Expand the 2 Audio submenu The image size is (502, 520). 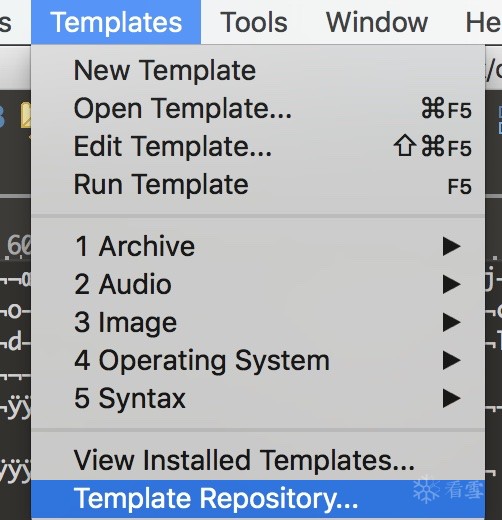(x=258, y=284)
